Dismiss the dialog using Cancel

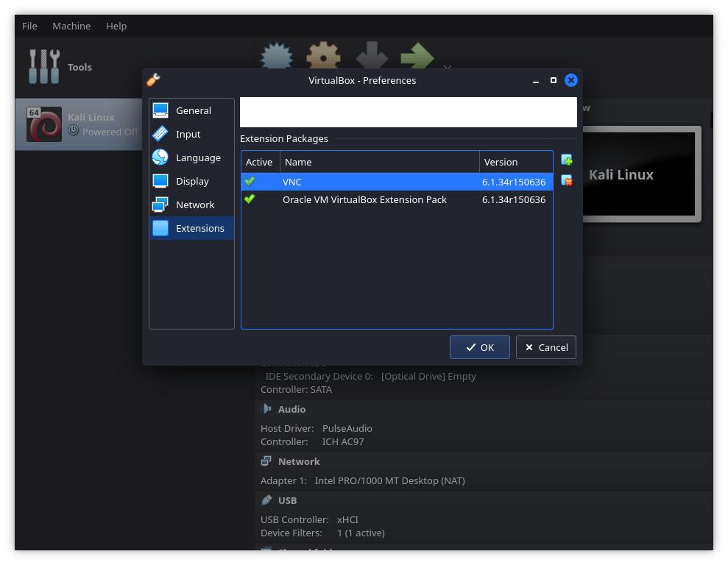pyautogui.click(x=545, y=347)
